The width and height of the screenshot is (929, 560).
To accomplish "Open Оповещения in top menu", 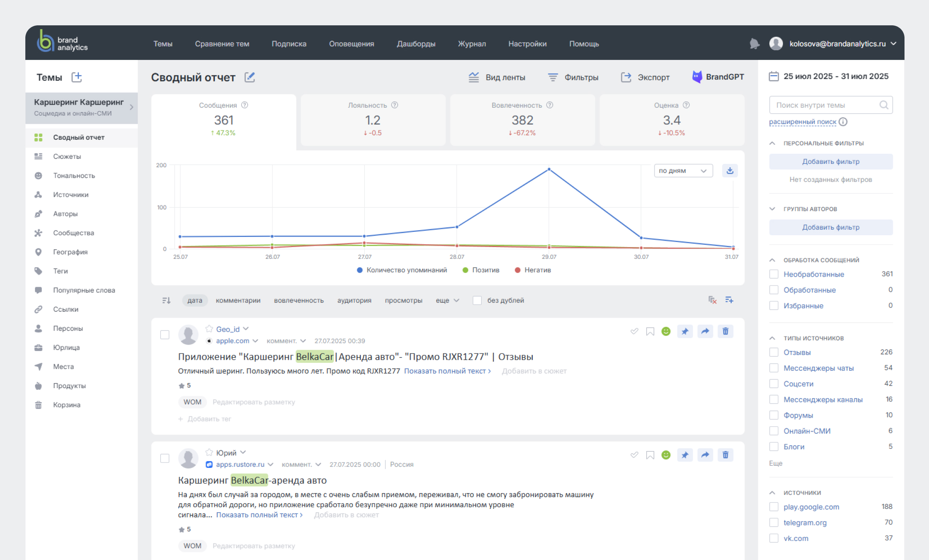I will 351,43.
